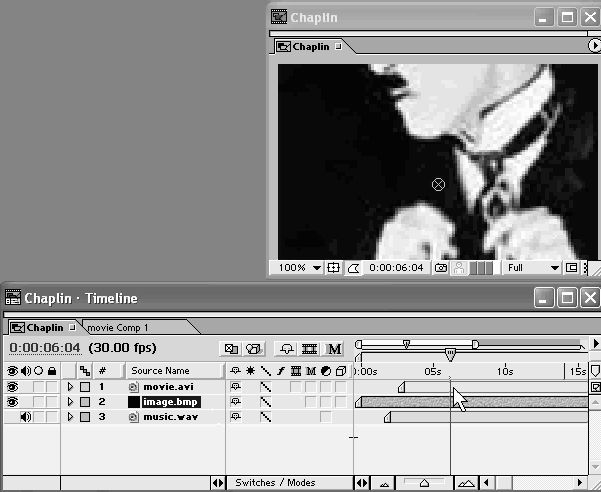601x492 pixels.
Task: Click the draft 3D cube button
Action: 254,349
